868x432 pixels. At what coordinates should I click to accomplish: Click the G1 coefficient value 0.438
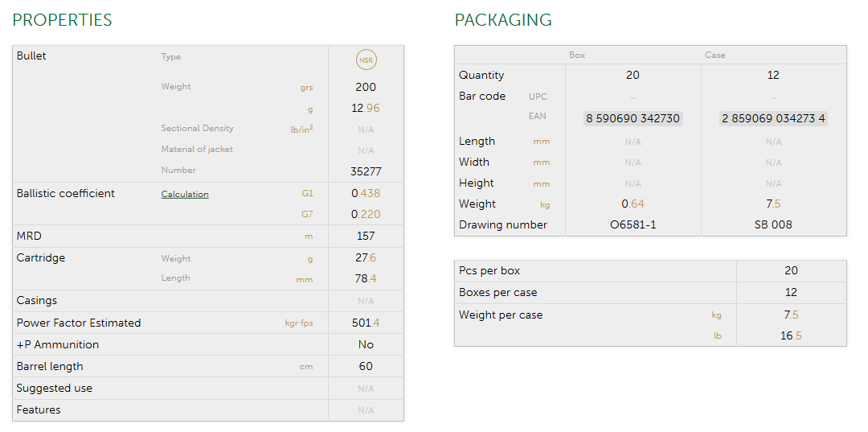tap(366, 193)
